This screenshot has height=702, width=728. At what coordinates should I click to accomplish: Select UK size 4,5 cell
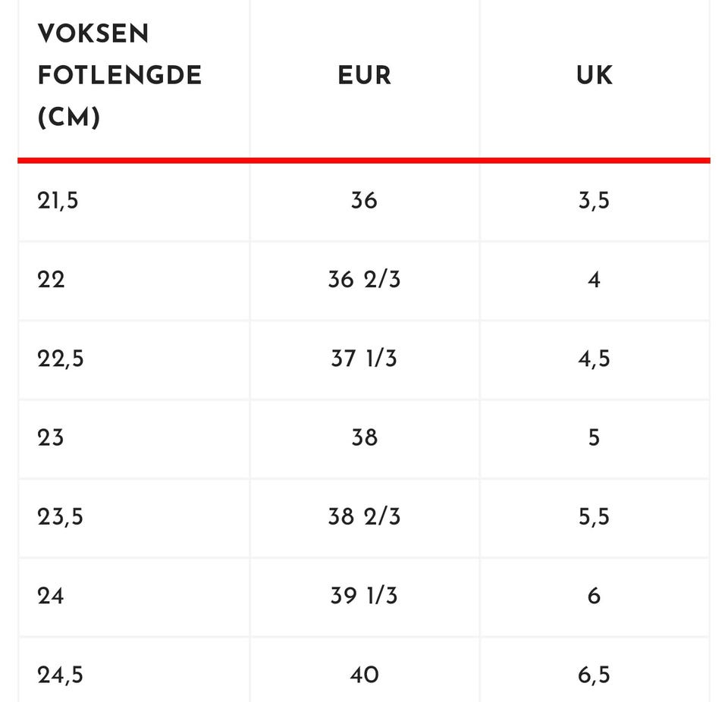point(595,359)
